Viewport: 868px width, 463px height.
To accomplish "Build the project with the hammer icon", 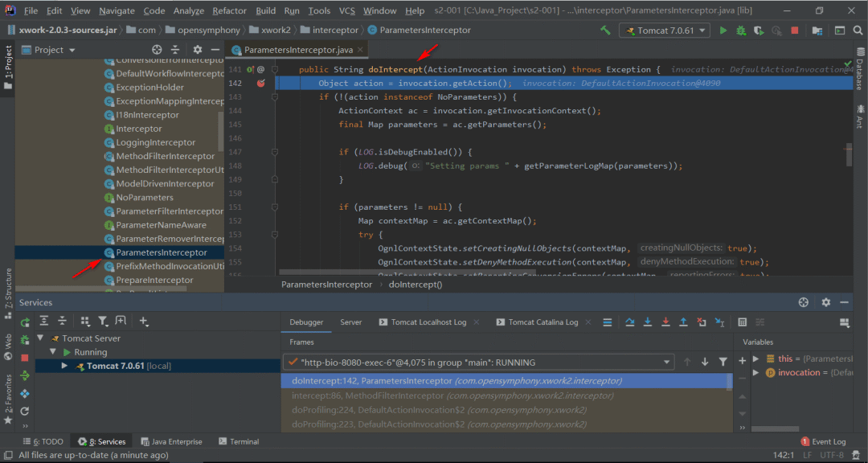I will [605, 31].
